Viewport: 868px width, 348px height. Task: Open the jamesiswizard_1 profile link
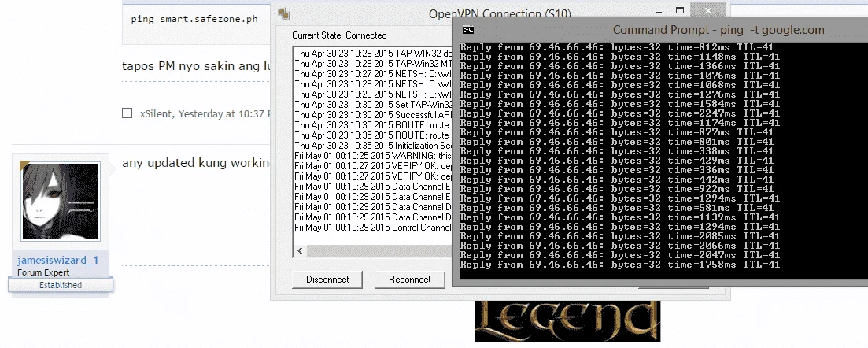pyautogui.click(x=58, y=260)
